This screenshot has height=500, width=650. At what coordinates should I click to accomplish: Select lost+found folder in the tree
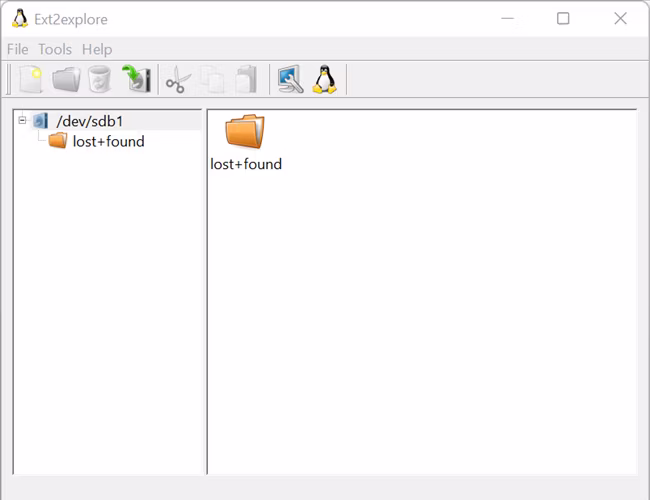coord(109,141)
